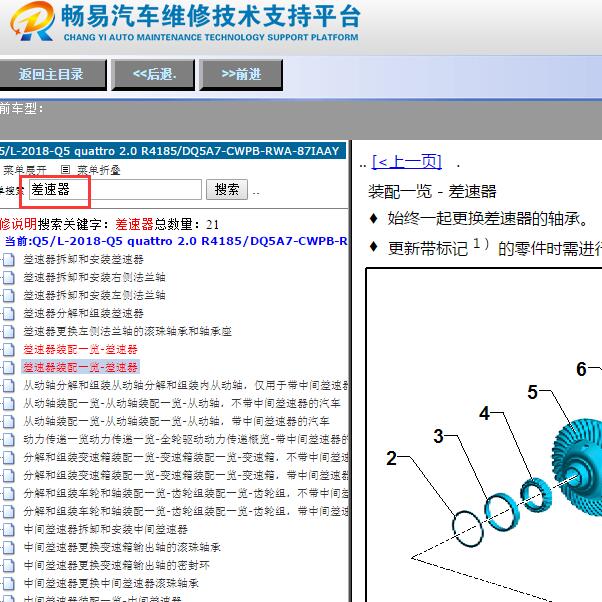
Task: Click page icon for 齿轮组装配一览, 不带中间差速器 row
Action: (x=8, y=494)
